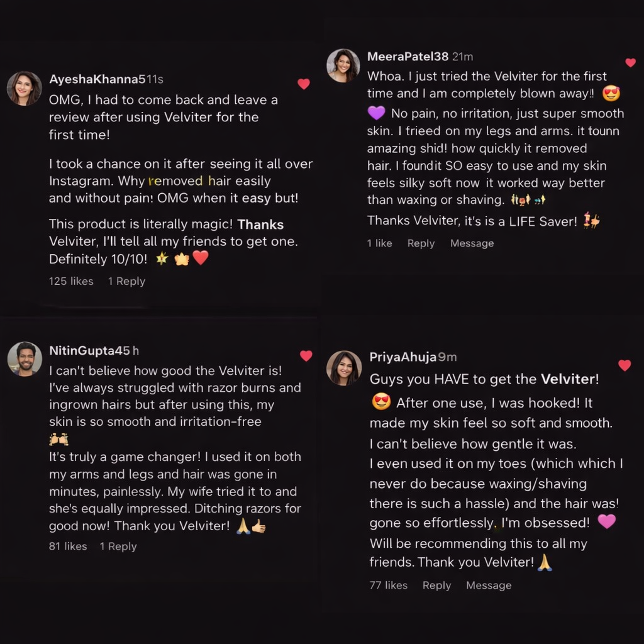
Task: Show the 1 Reply under NitinGupta45's comment
Action: pos(118,547)
